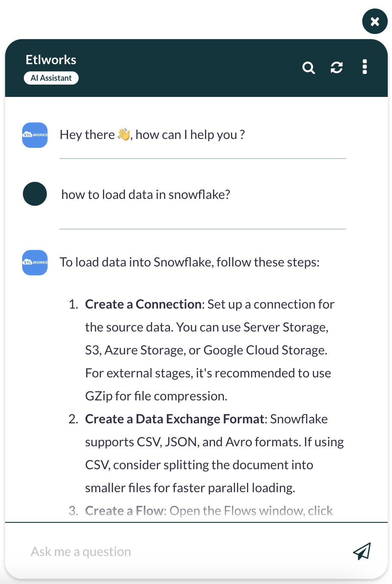Click the 'GZip for file compression' line
Screen dimensions: 392x584
click(x=156, y=396)
